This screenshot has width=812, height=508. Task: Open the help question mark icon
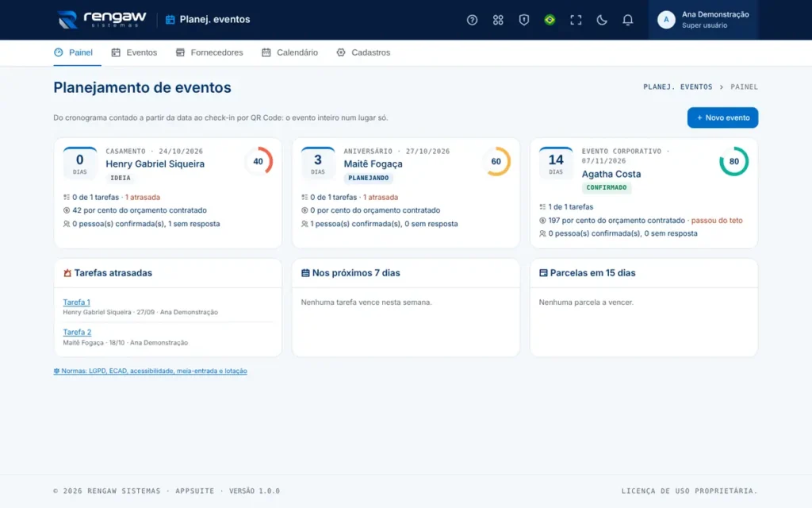[472, 20]
